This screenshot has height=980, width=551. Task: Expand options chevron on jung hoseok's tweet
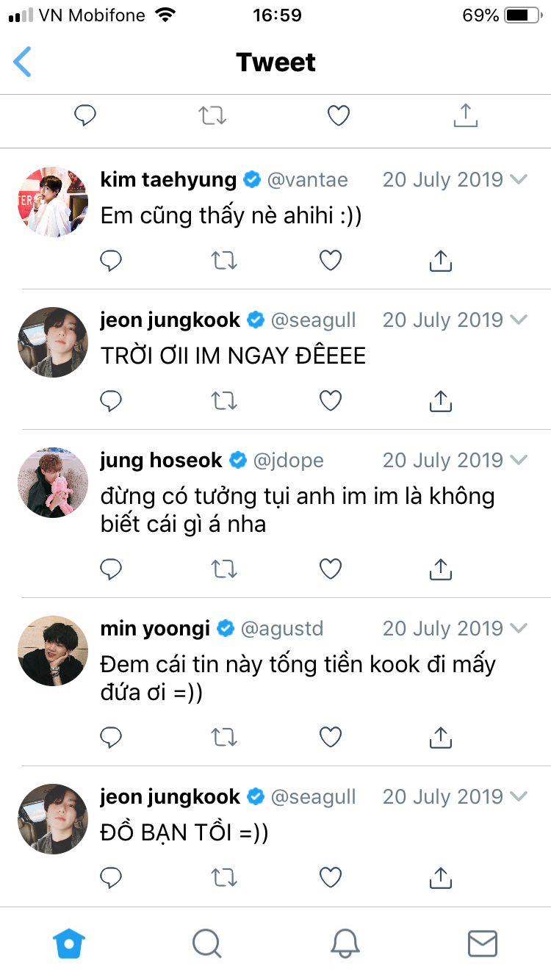tap(519, 461)
